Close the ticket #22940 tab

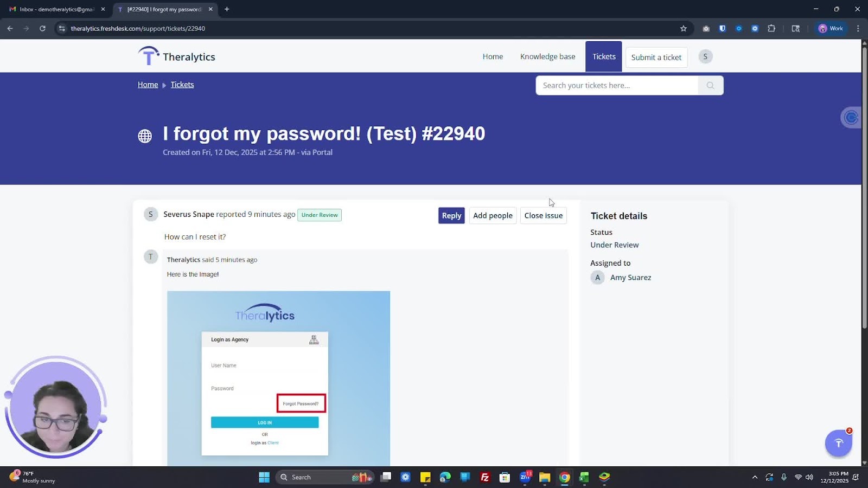point(210,9)
